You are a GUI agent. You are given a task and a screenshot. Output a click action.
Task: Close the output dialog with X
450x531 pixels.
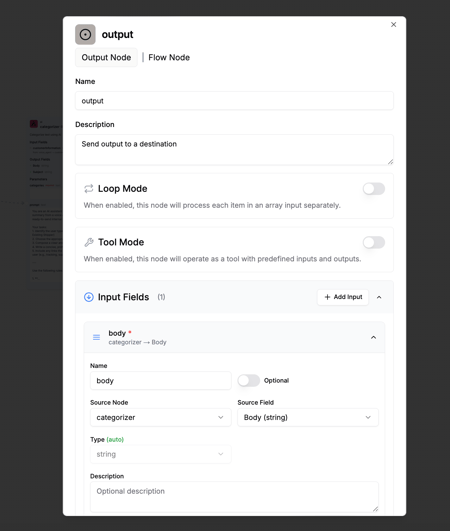393,24
